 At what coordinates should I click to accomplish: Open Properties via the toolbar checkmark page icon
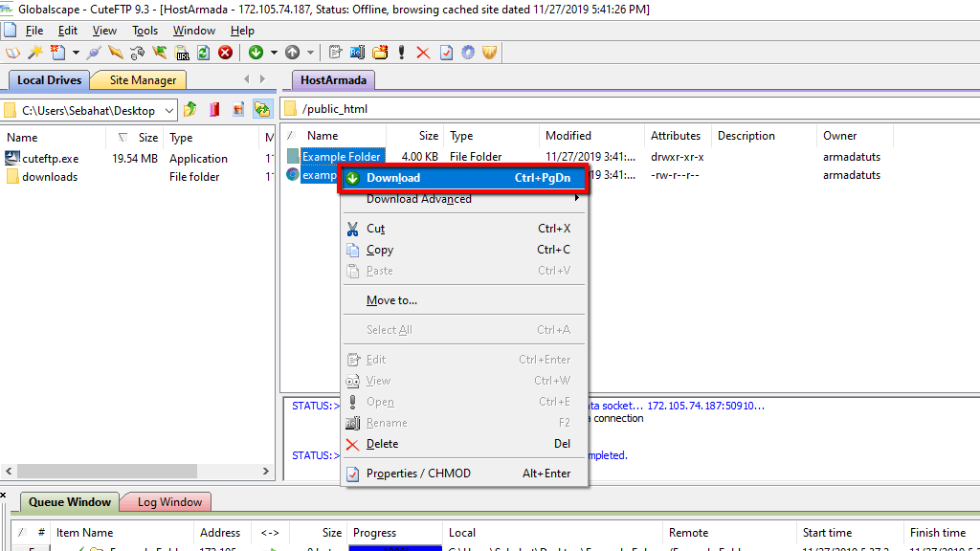pyautogui.click(x=446, y=54)
